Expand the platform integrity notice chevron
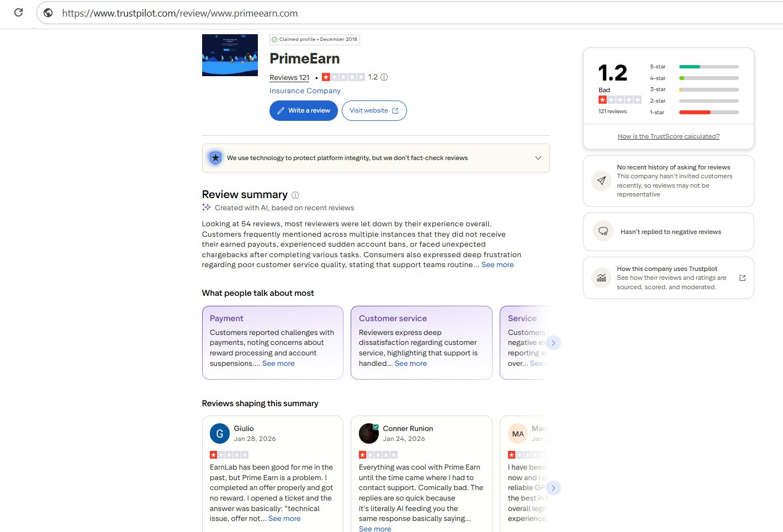Screen dimensions: 783x532 click(x=538, y=158)
